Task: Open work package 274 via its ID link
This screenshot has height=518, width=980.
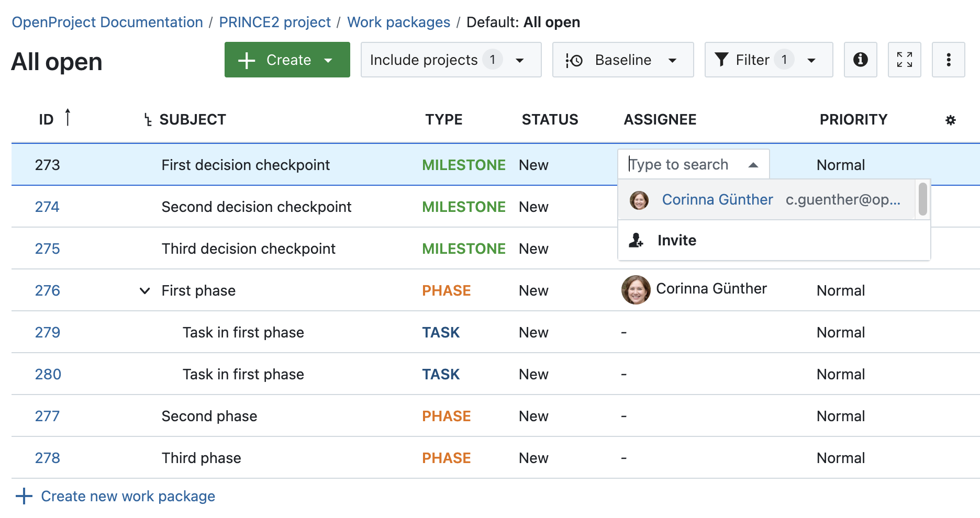Action: click(x=47, y=206)
